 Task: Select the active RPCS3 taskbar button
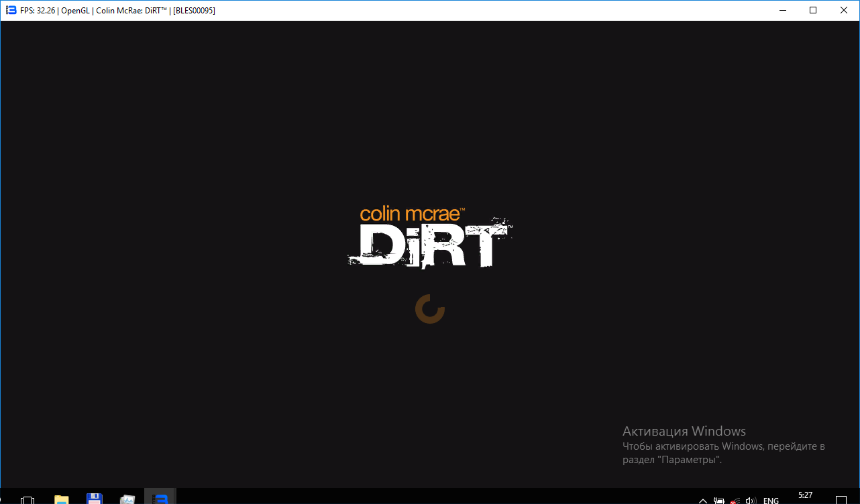click(160, 499)
